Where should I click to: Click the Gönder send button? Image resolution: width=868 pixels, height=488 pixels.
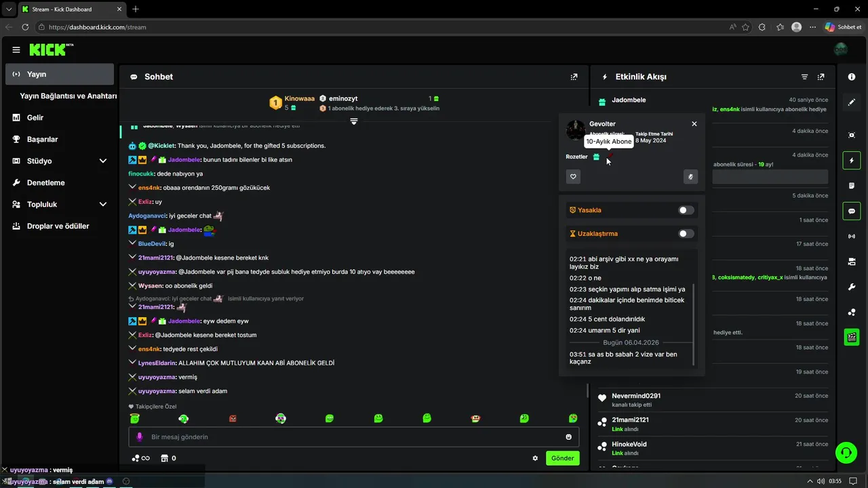[563, 458]
